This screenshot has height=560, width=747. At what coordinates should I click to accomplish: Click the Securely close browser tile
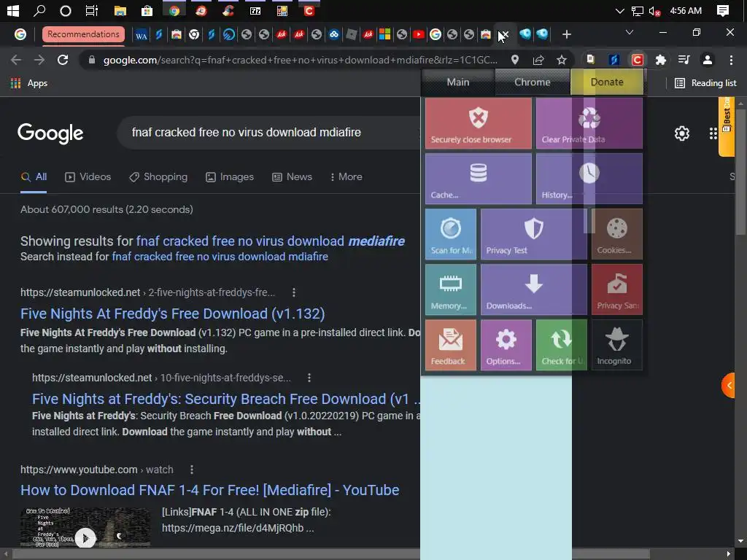click(x=478, y=123)
